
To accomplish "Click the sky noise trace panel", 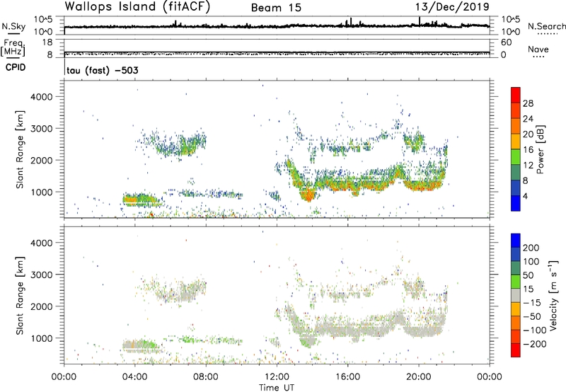I will point(277,25).
